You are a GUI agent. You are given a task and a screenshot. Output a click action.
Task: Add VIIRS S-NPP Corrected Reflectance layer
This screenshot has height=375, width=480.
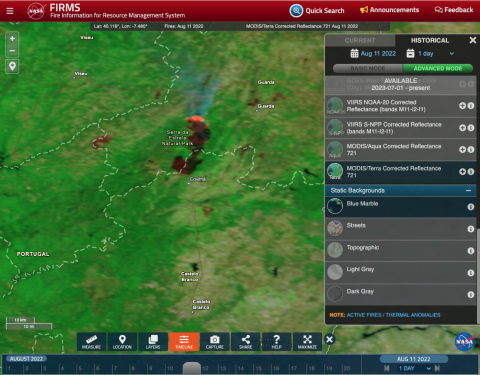click(x=462, y=128)
